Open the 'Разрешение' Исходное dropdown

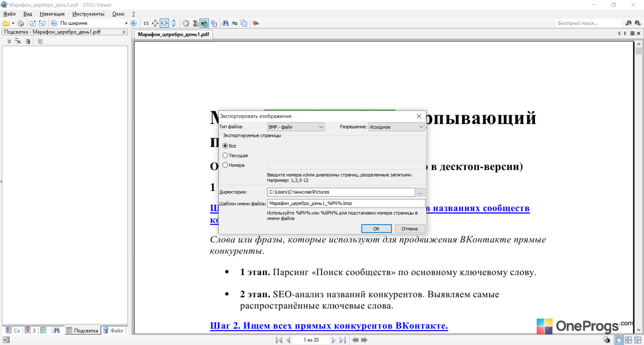[396, 127]
